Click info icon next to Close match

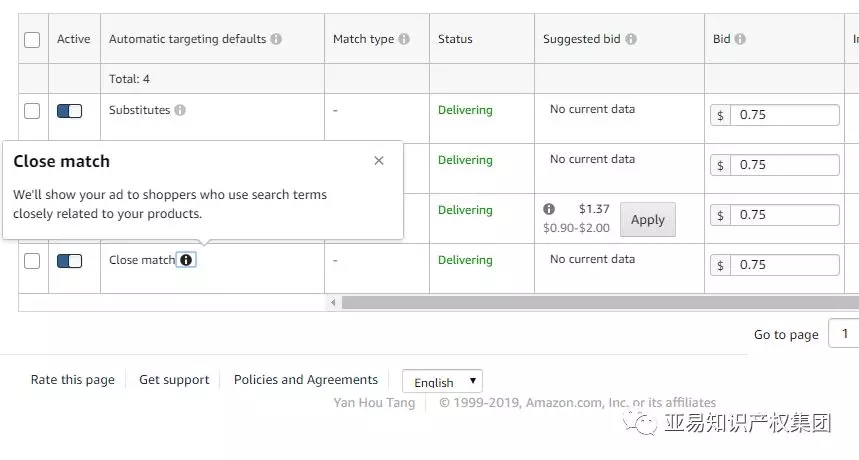point(186,260)
